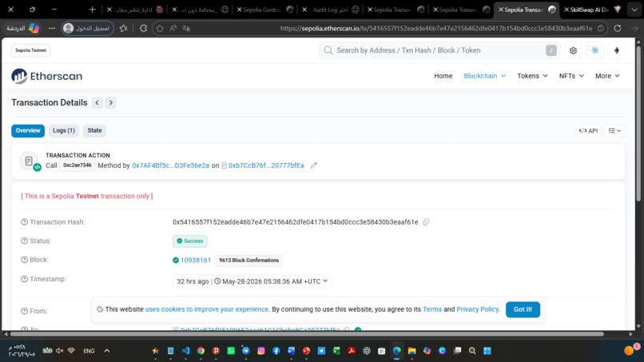Image resolution: width=644 pixels, height=362 pixels.
Task: Click the Timestamp help question icon
Action: tap(25, 279)
